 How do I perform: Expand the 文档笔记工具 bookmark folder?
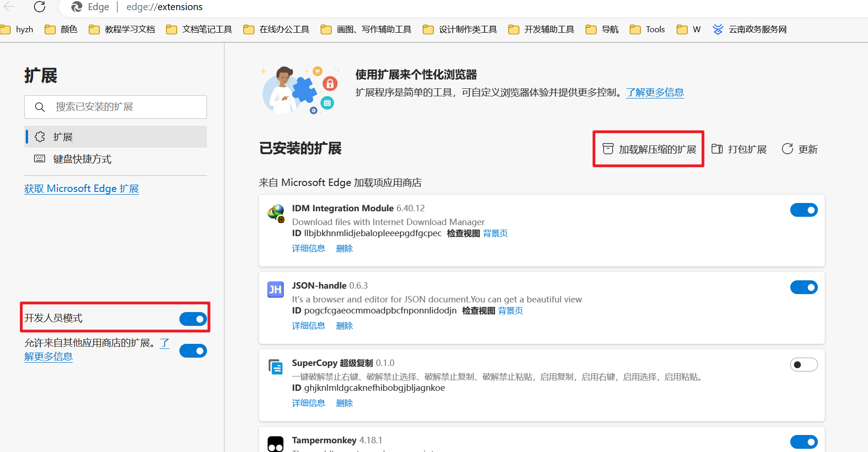[x=199, y=29]
